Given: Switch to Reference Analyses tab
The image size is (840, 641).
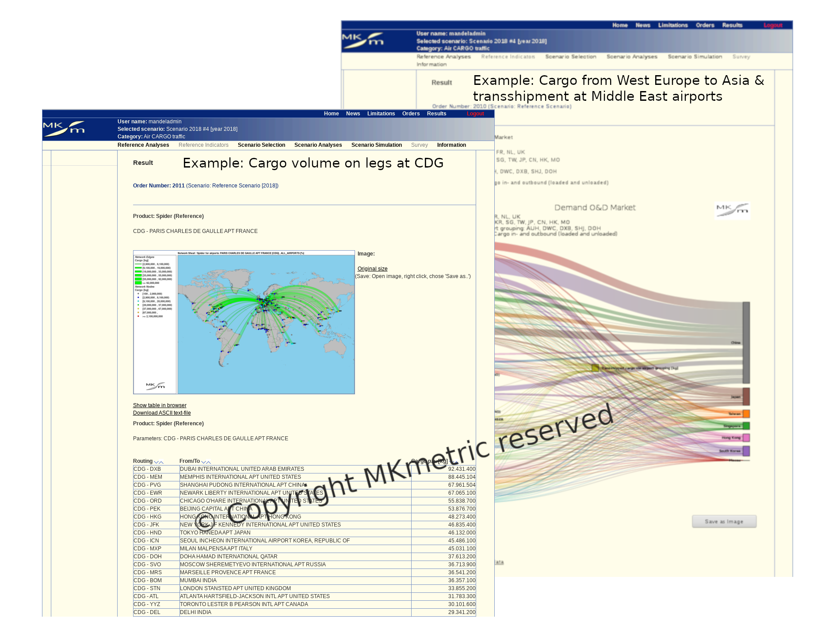Looking at the screenshot, I should 143,145.
